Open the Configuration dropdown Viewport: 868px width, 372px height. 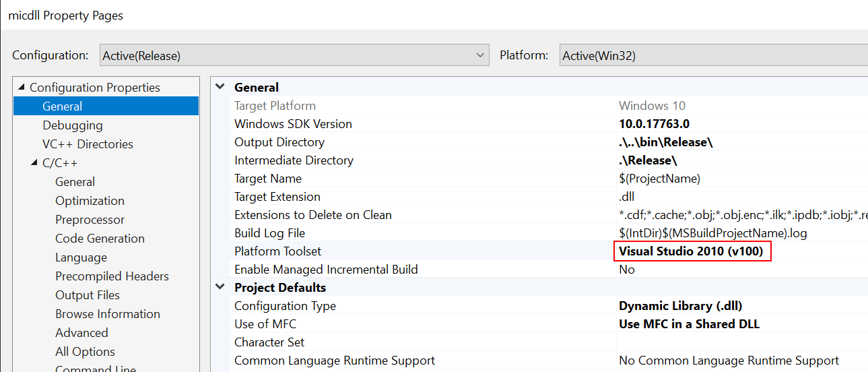tap(294, 55)
